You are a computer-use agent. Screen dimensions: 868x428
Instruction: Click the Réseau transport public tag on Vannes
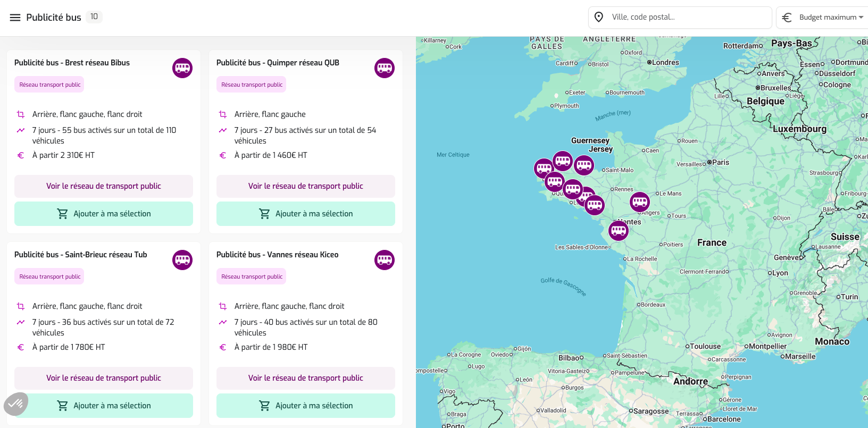coord(252,276)
